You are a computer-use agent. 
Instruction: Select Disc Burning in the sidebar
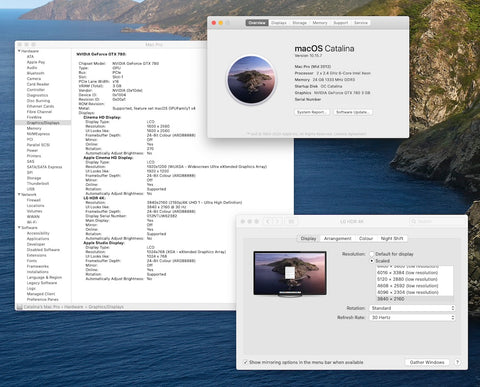tap(38, 101)
